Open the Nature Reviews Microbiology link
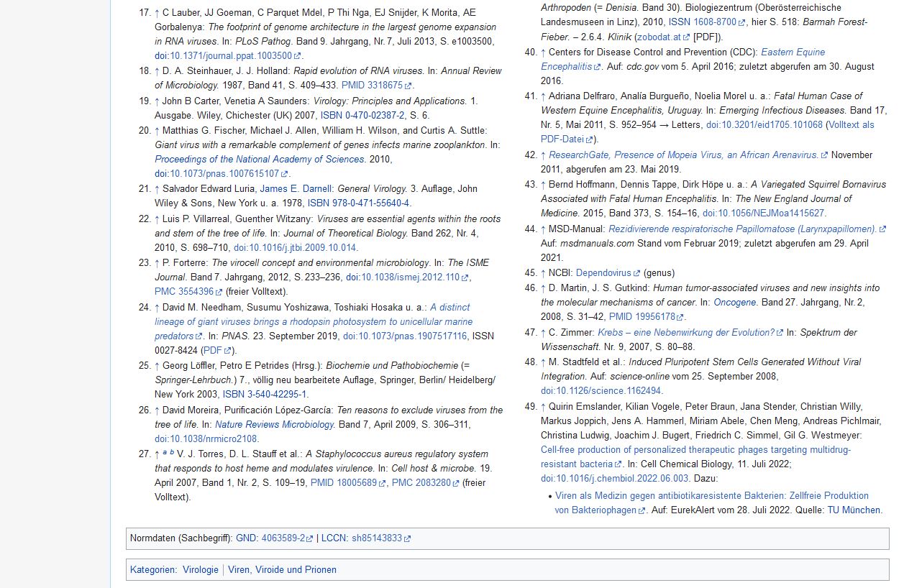904x588 pixels. [274, 425]
